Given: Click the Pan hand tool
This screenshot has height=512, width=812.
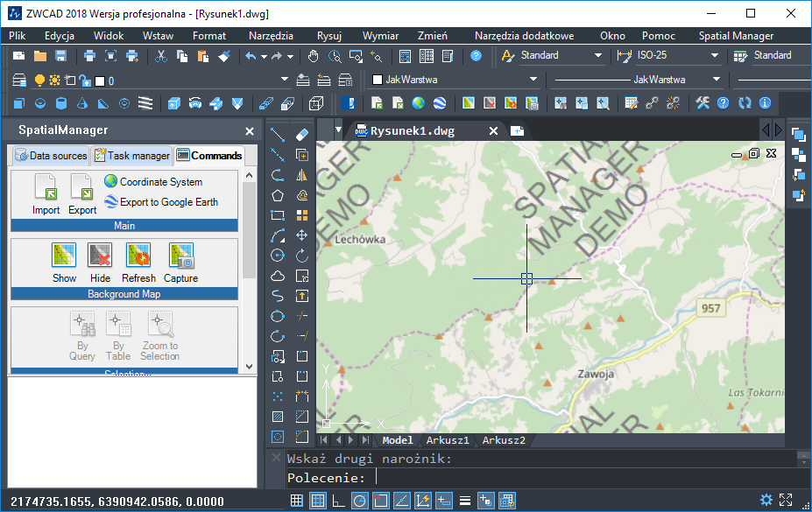Looking at the screenshot, I should pyautogui.click(x=314, y=56).
